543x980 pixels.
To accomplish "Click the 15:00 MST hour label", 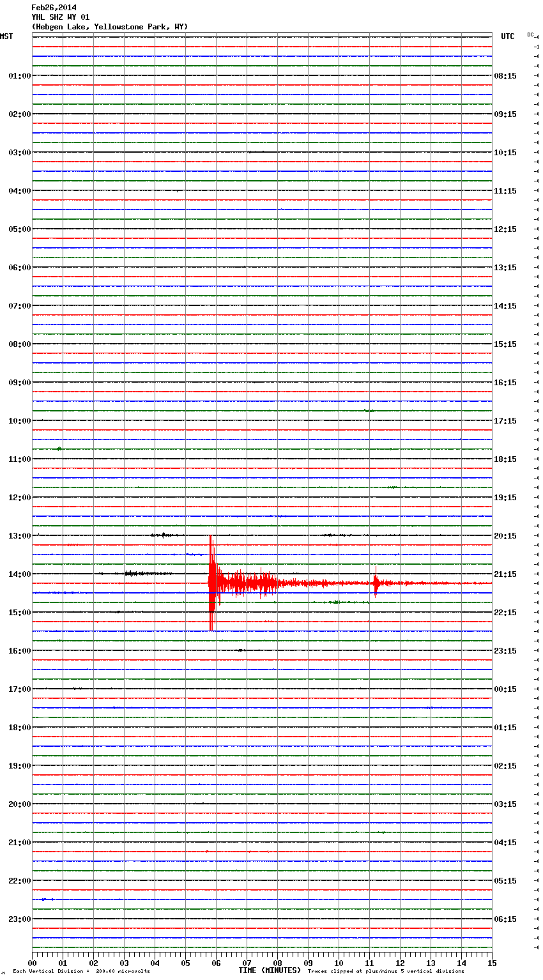I will [x=20, y=613].
